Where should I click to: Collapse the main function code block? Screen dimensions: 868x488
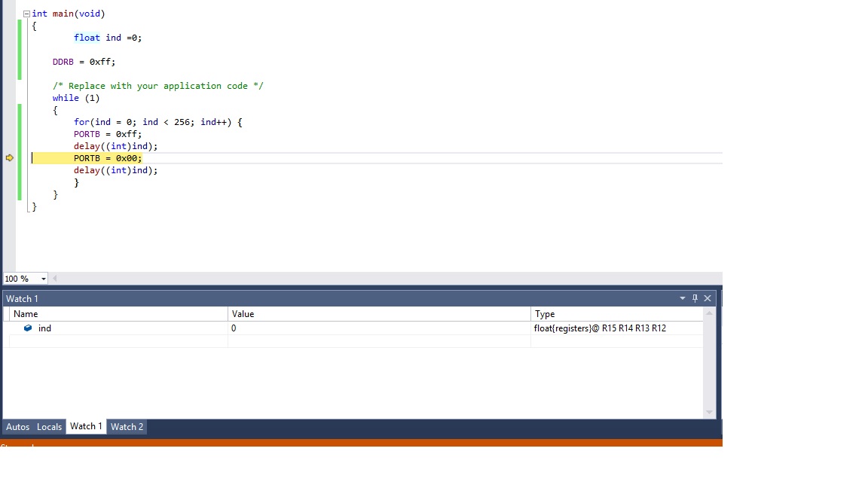coord(26,14)
